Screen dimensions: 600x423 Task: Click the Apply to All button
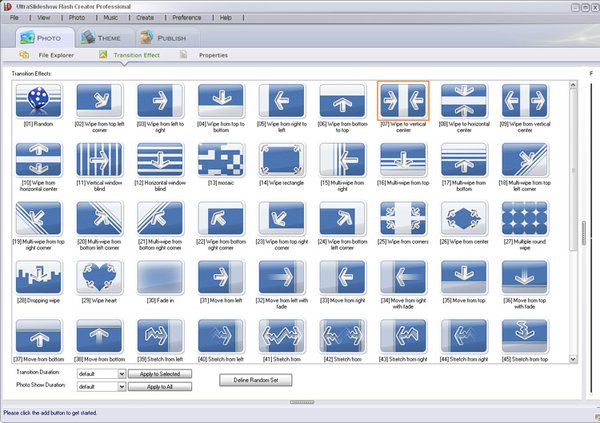pos(160,387)
